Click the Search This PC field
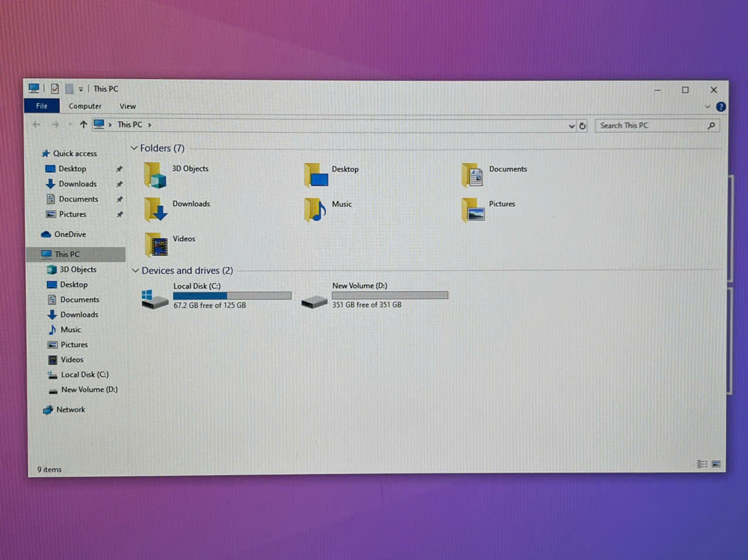The height and width of the screenshot is (560, 748). click(x=651, y=126)
